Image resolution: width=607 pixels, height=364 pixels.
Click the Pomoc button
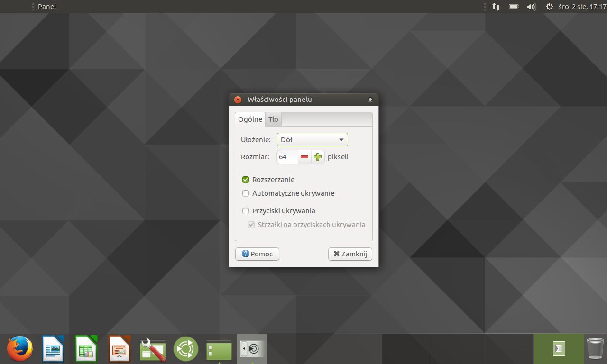pos(257,254)
